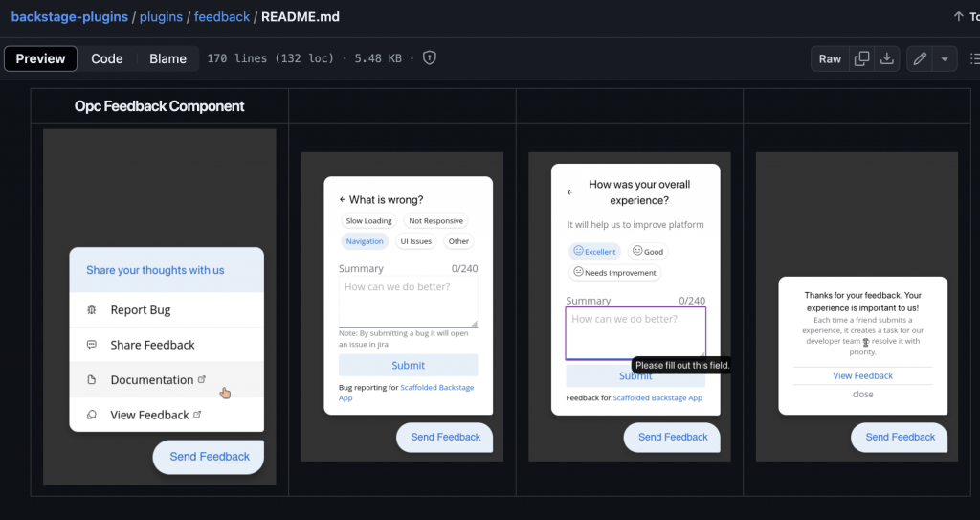Click the '170 lines (132 loc)' file info
This screenshot has width=980, height=520.
pos(271,58)
